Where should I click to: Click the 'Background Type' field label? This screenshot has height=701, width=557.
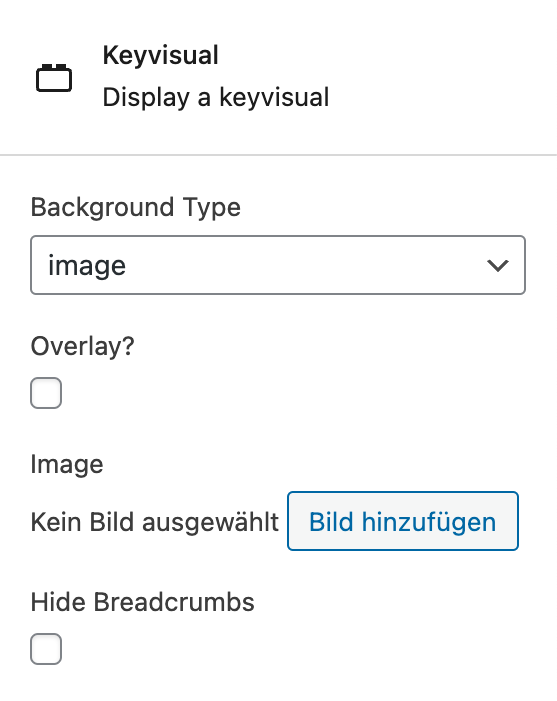pos(135,207)
